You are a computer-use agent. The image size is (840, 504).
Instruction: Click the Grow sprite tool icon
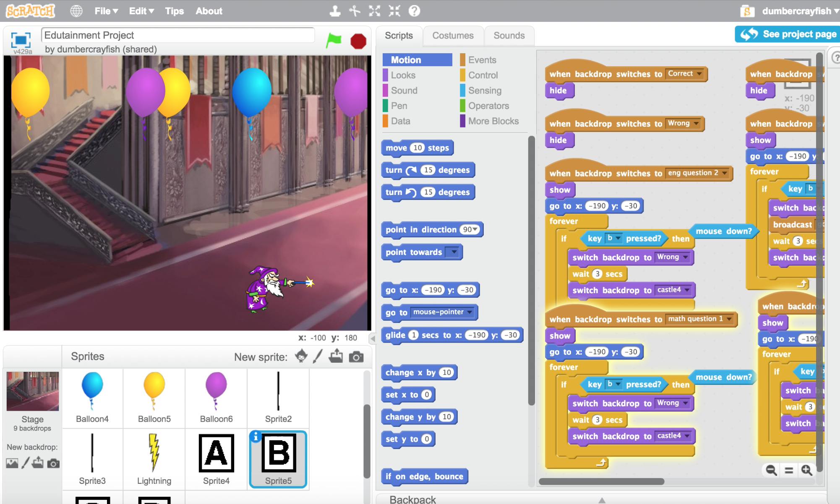[x=374, y=11]
